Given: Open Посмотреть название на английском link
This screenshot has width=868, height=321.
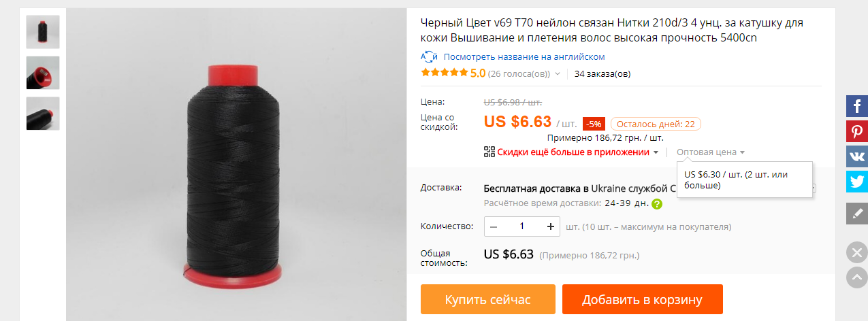Looking at the screenshot, I should pyautogui.click(x=524, y=56).
